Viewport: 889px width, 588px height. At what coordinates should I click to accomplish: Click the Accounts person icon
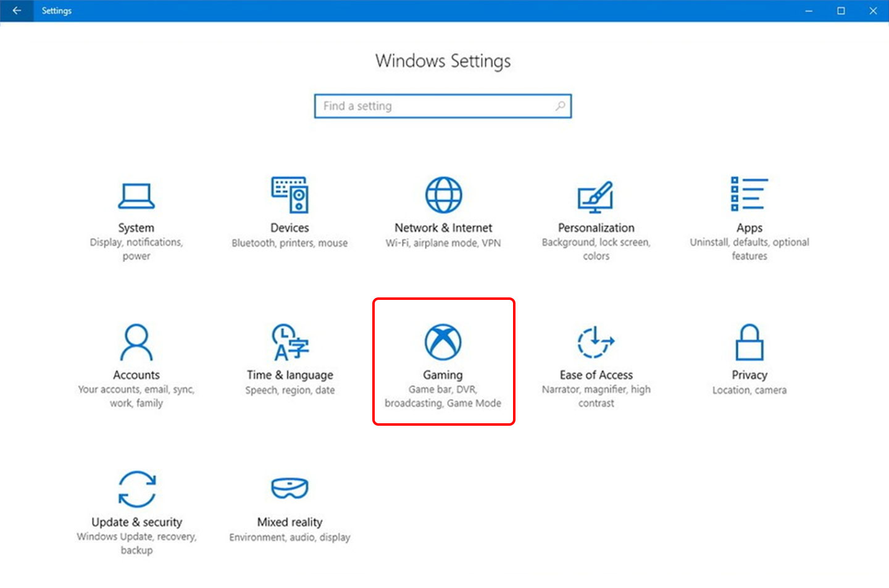point(136,342)
